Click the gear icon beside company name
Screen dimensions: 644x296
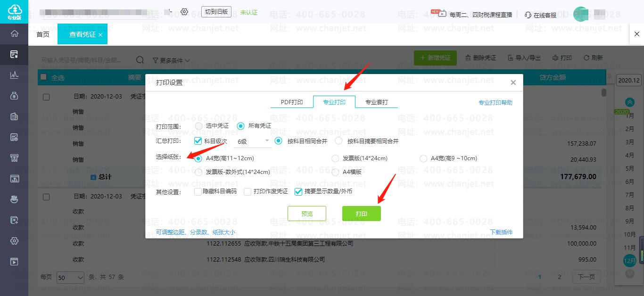tap(184, 12)
